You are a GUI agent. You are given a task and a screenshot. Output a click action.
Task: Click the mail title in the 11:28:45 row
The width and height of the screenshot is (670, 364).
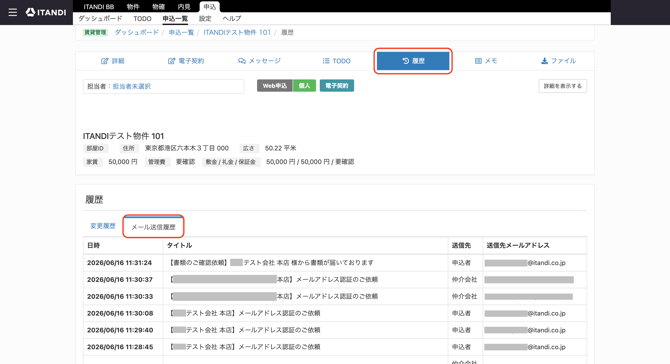[x=245, y=347]
